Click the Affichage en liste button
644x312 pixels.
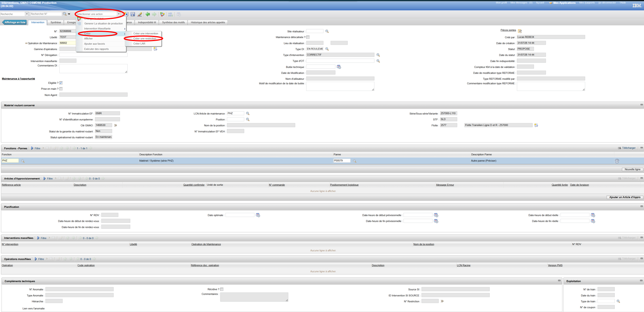(x=15, y=22)
